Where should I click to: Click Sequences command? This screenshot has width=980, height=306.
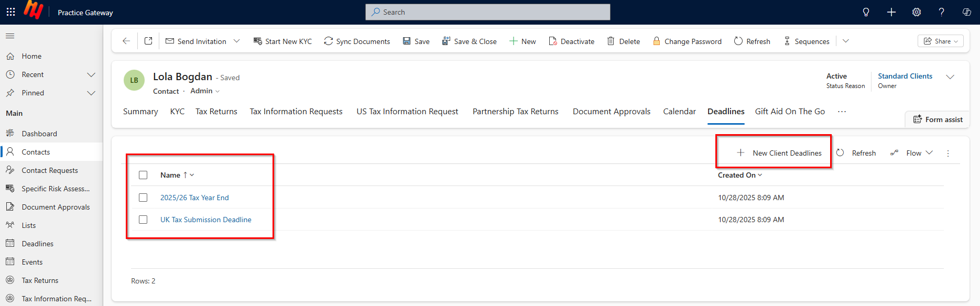click(x=807, y=41)
